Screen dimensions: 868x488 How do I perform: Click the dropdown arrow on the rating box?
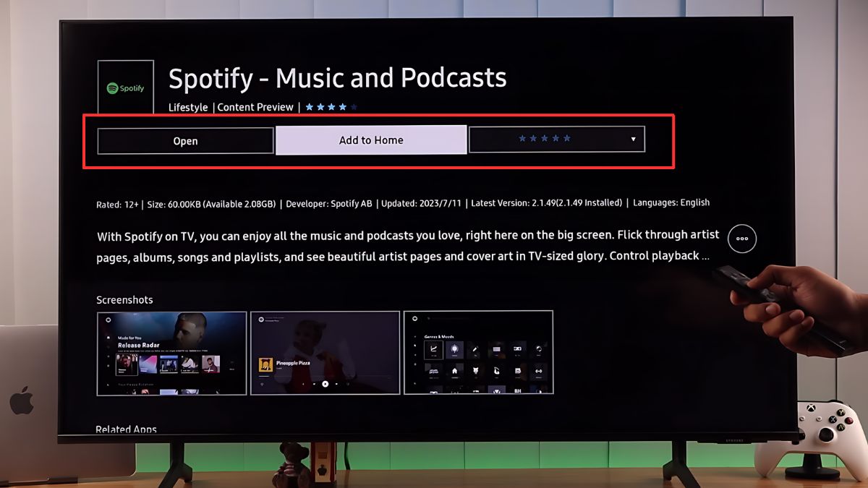pos(633,139)
